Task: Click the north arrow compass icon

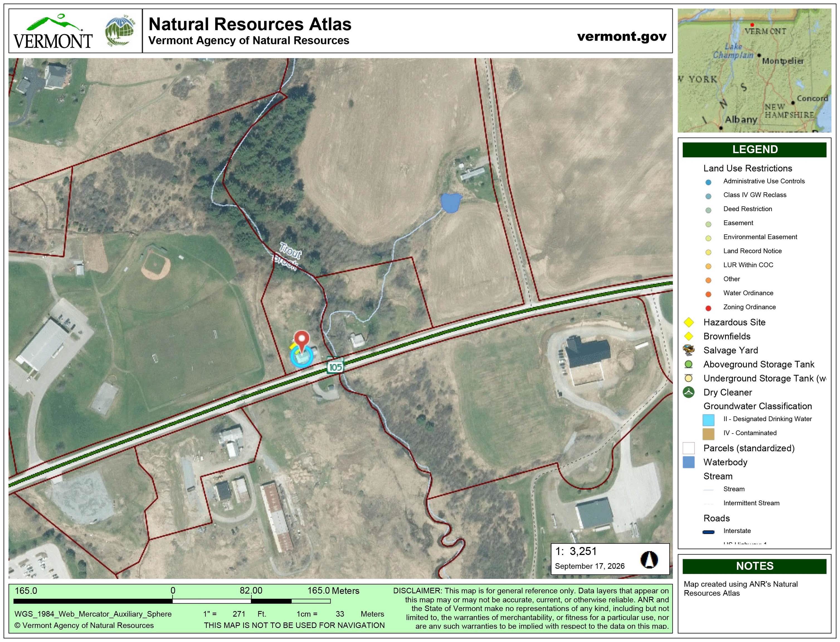Action: pyautogui.click(x=649, y=560)
